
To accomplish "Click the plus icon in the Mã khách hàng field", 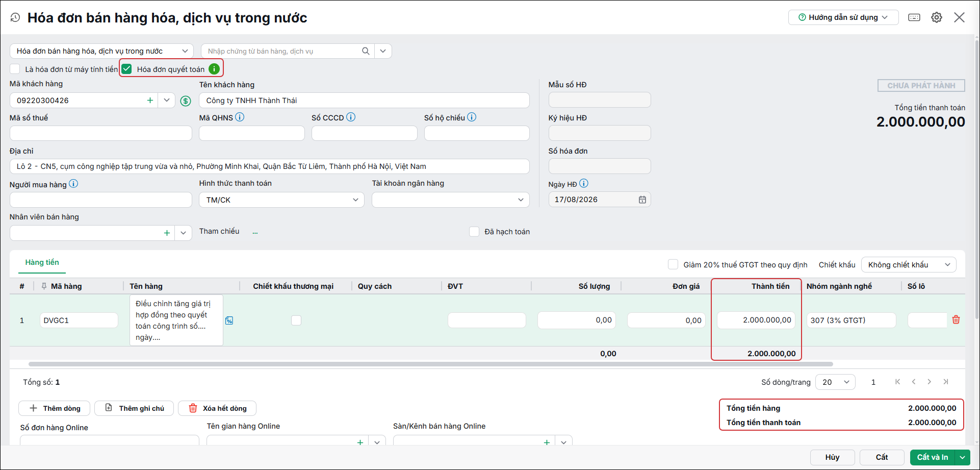I will coord(150,101).
